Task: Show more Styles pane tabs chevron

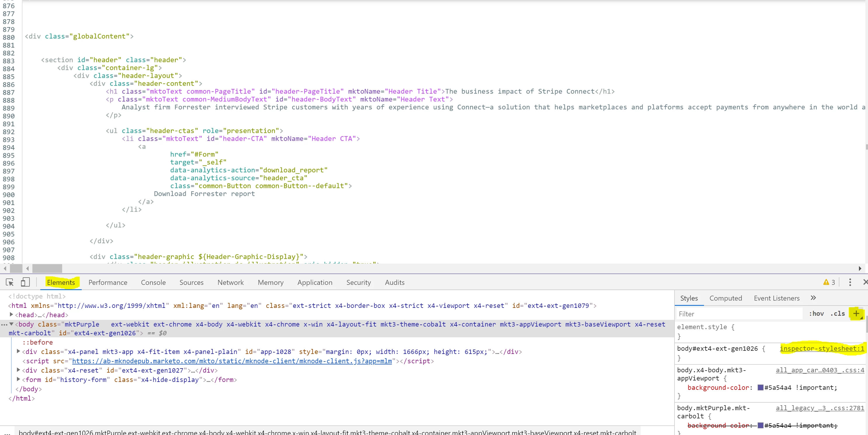Action: click(813, 298)
